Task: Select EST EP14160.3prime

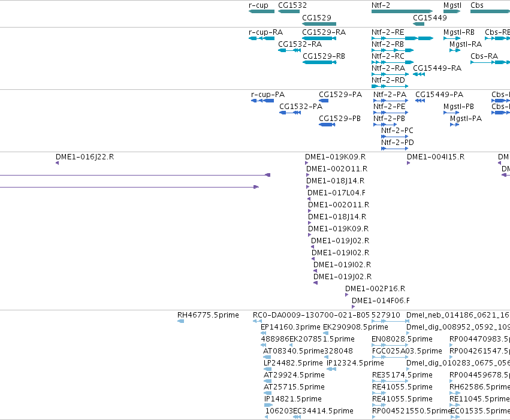Action: (291, 327)
